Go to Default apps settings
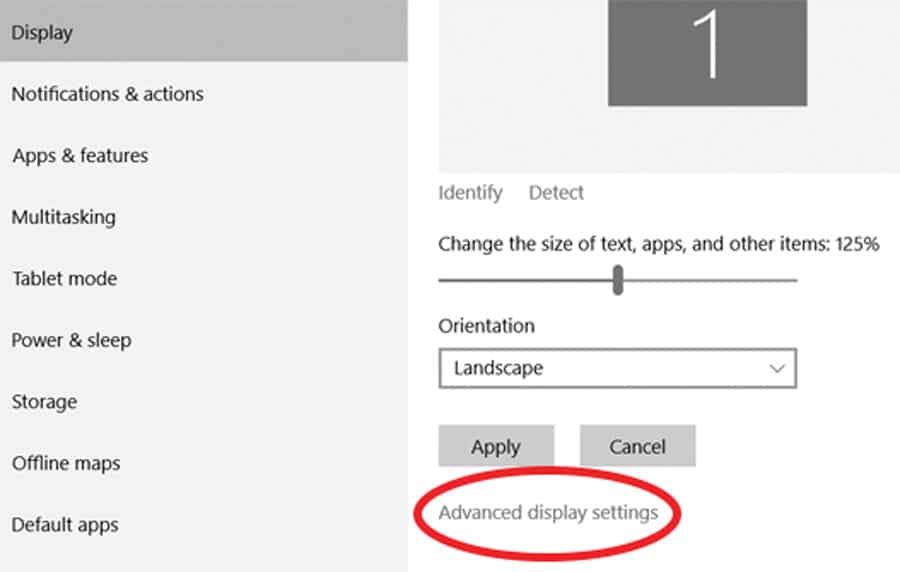The image size is (900, 572). click(65, 525)
